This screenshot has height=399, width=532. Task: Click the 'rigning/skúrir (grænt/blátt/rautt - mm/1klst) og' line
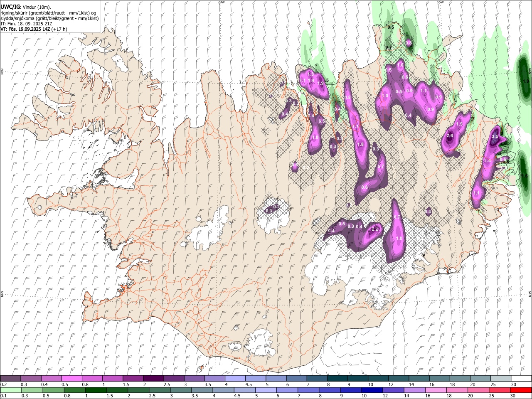[48, 12]
